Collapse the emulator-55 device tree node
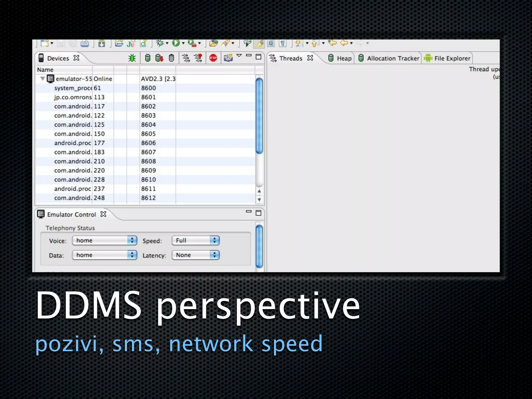This screenshot has height=399, width=532. (x=42, y=78)
